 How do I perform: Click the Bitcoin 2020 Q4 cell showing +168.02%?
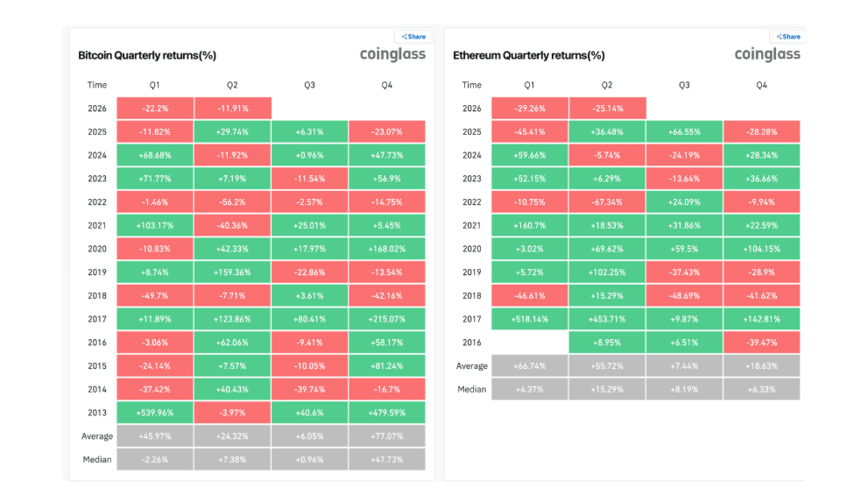click(387, 249)
